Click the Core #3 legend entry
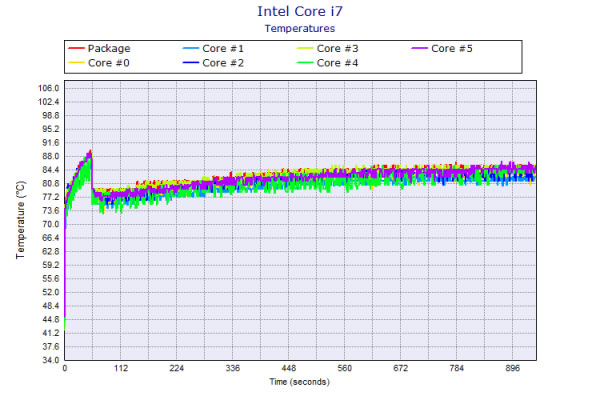The image size is (600, 400). 328,49
